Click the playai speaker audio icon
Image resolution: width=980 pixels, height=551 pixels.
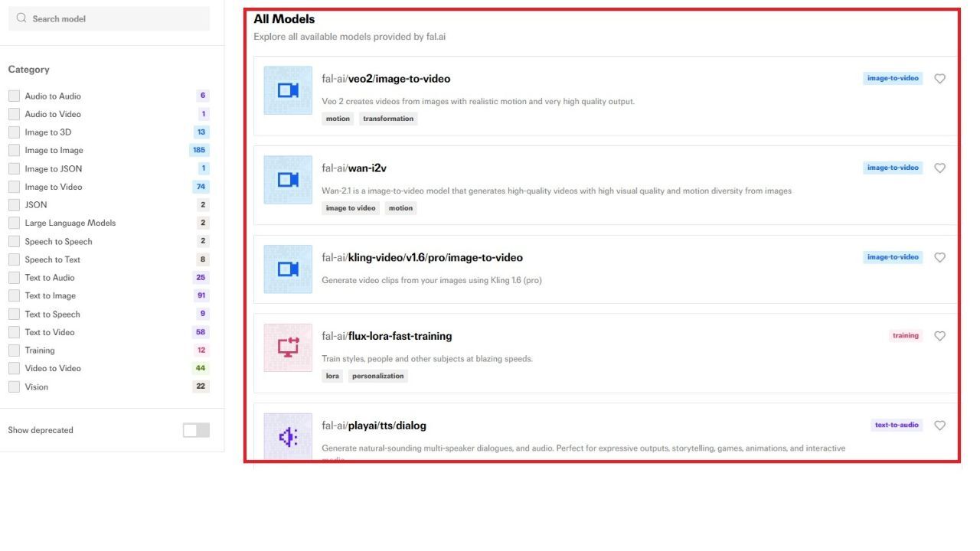point(288,437)
